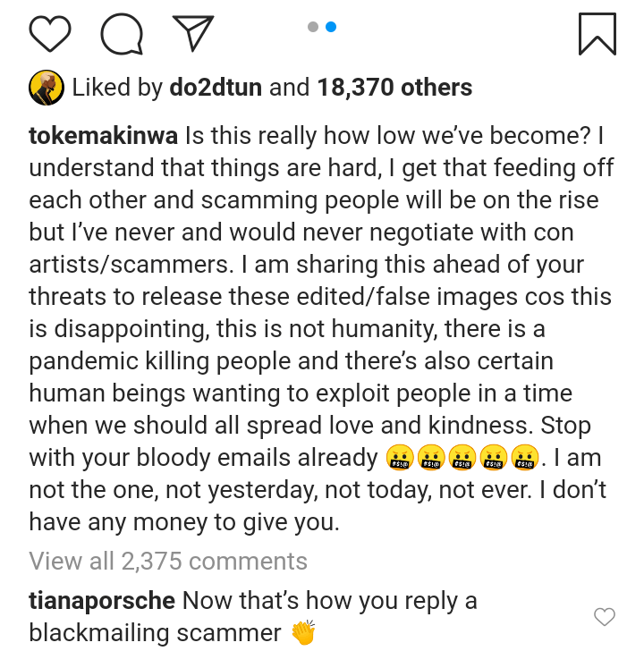Click the first cursing face emoji in the caption
The image size is (644, 651).
coord(398,459)
